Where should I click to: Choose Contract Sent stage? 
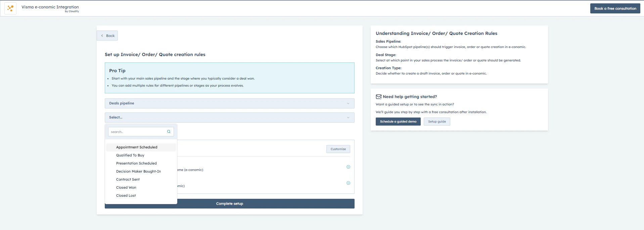(141, 180)
